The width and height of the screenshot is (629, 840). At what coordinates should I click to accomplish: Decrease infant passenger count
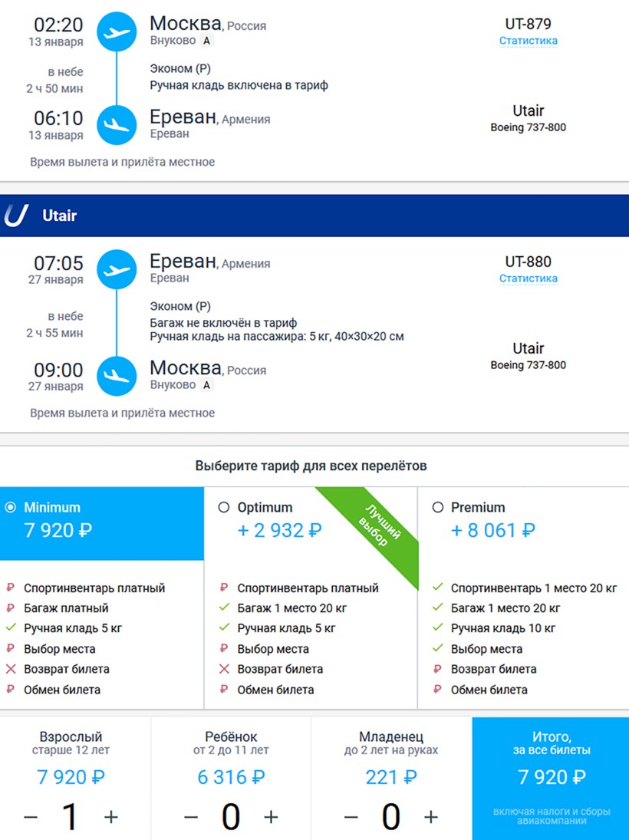(x=351, y=817)
